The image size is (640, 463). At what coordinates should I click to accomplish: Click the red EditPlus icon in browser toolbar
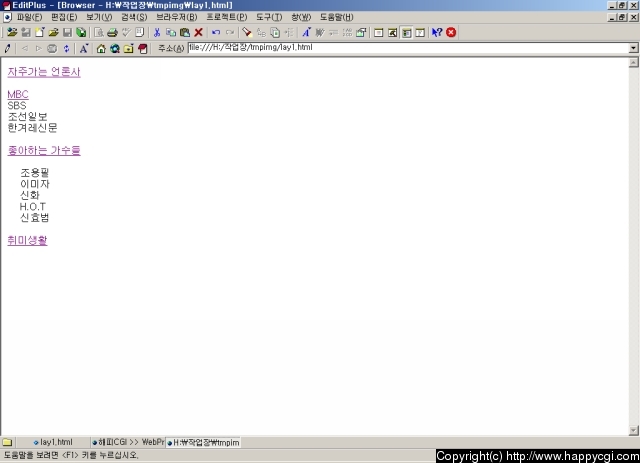coord(142,49)
